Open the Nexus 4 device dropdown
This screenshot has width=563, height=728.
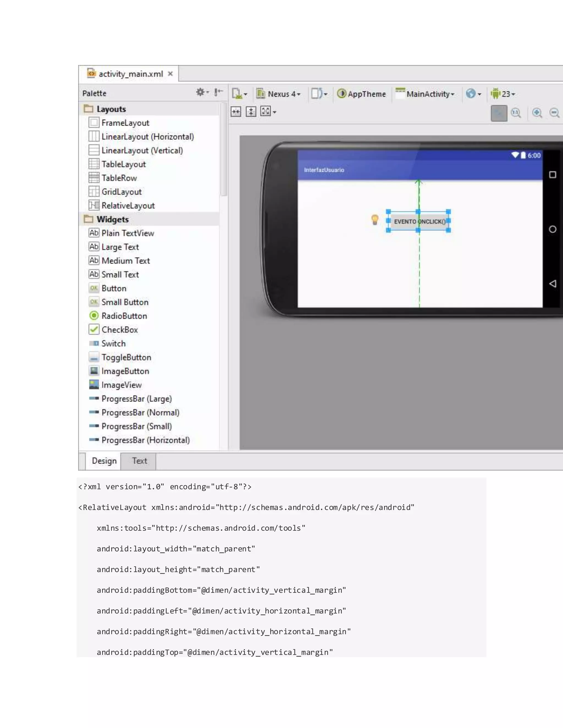click(279, 94)
